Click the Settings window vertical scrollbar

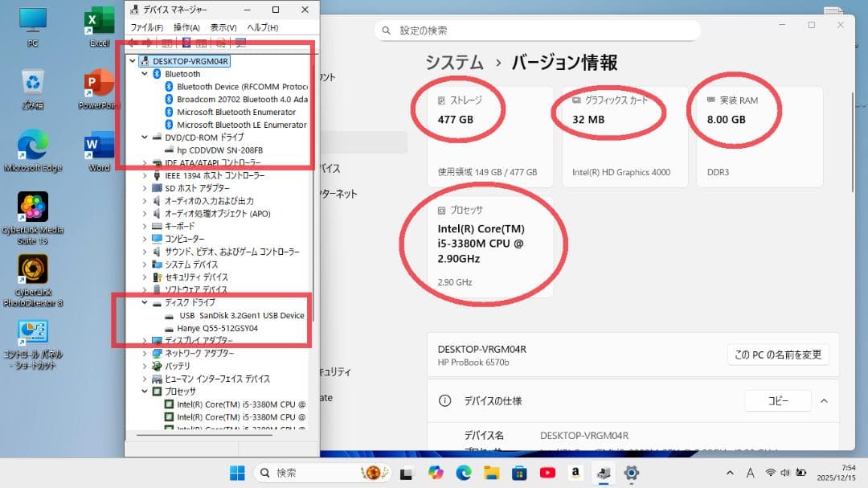853,143
